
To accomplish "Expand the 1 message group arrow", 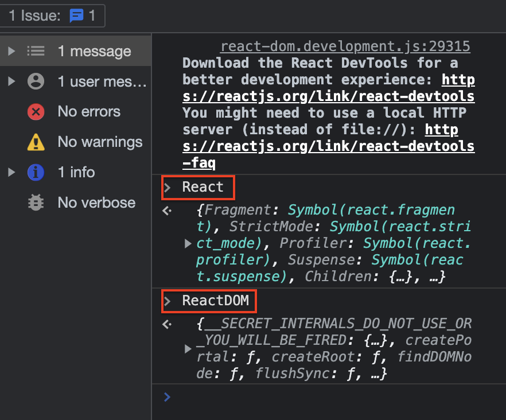I will 11,51.
